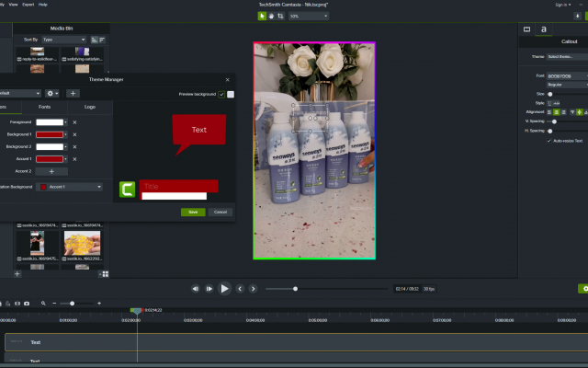
Task: Open the Export menu
Action: point(28,5)
